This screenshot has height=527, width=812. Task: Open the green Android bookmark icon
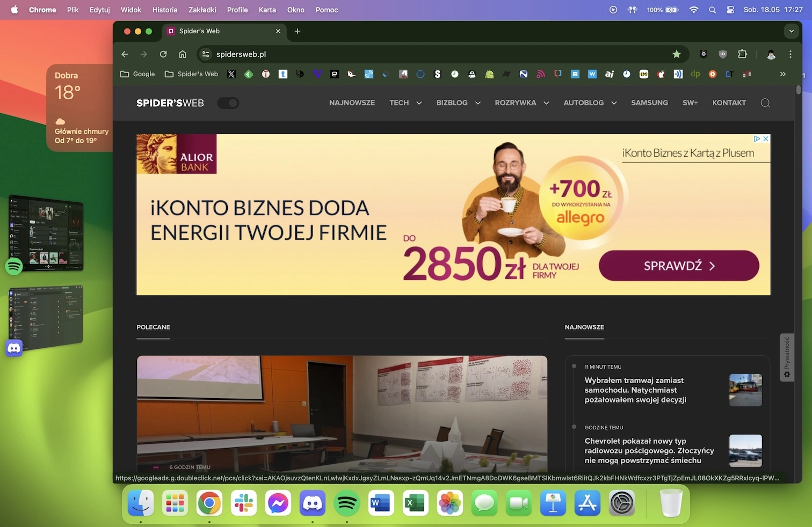coord(489,74)
